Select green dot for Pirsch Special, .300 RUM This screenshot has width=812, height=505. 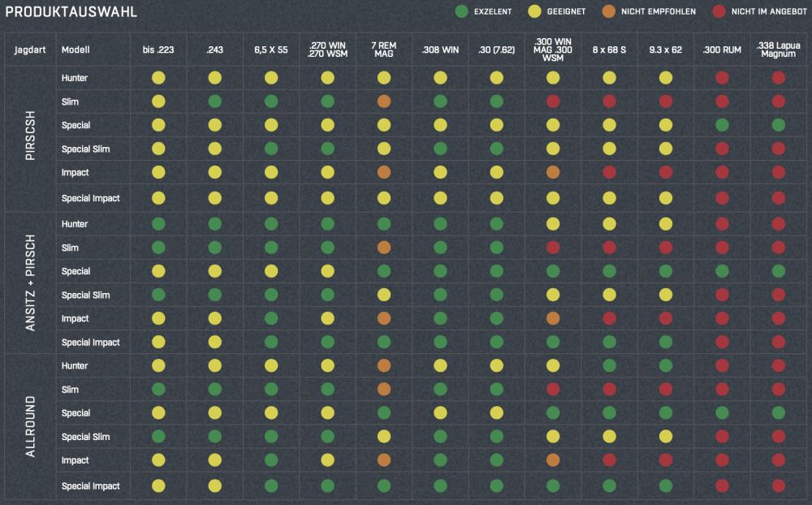(722, 125)
